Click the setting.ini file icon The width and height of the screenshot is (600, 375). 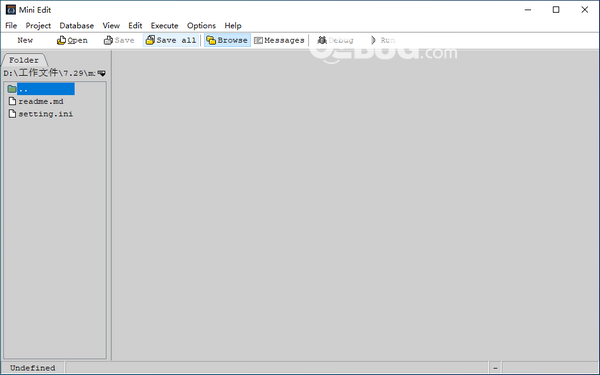click(x=12, y=114)
